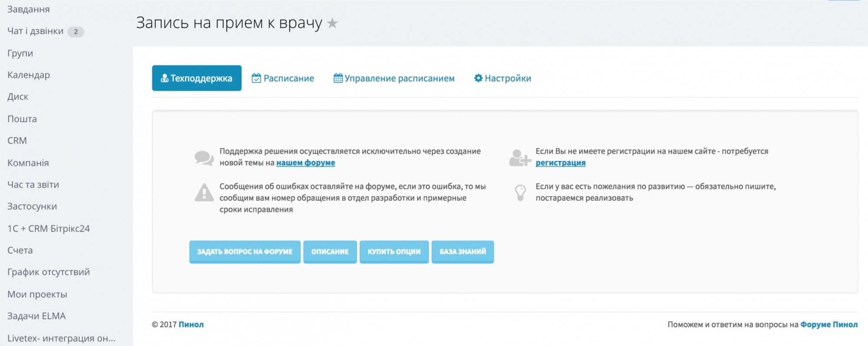Switch to the Расписание tab

tap(283, 78)
